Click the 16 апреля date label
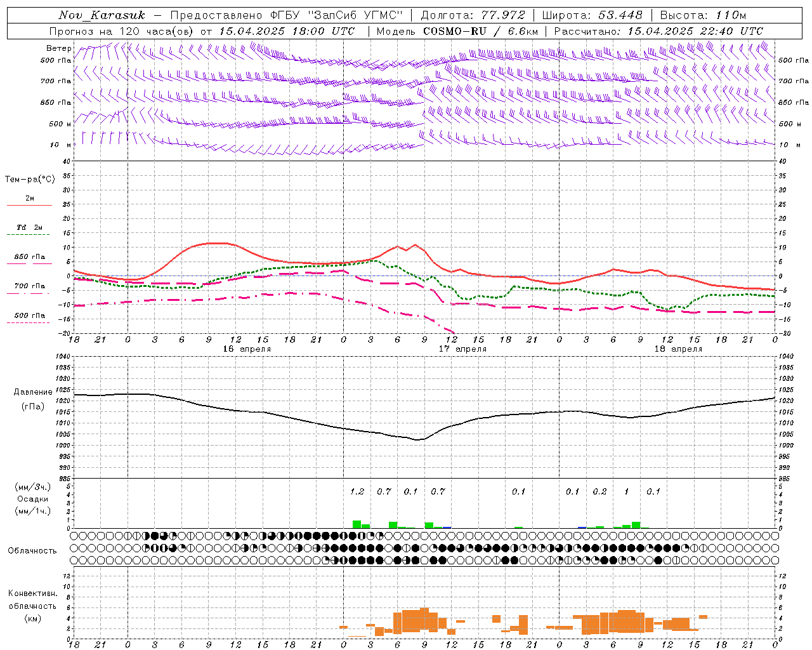This screenshot has height=650, width=812. pyautogui.click(x=247, y=349)
